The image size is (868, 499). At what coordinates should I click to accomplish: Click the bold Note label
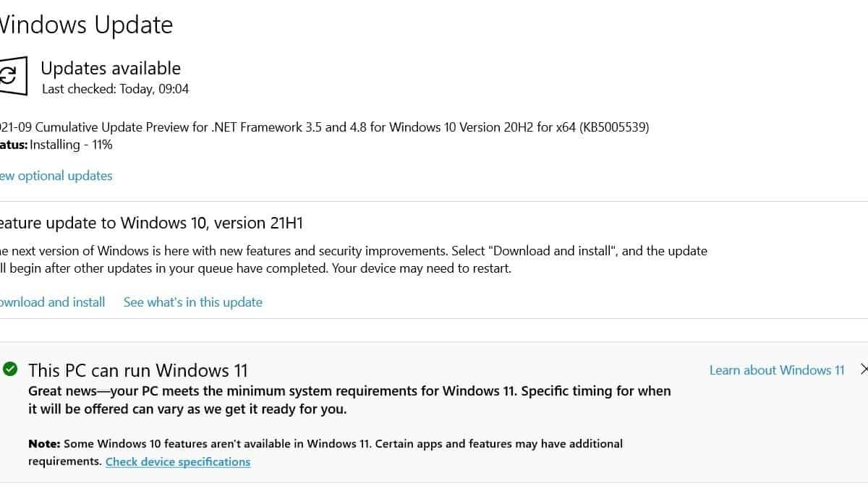pos(44,443)
